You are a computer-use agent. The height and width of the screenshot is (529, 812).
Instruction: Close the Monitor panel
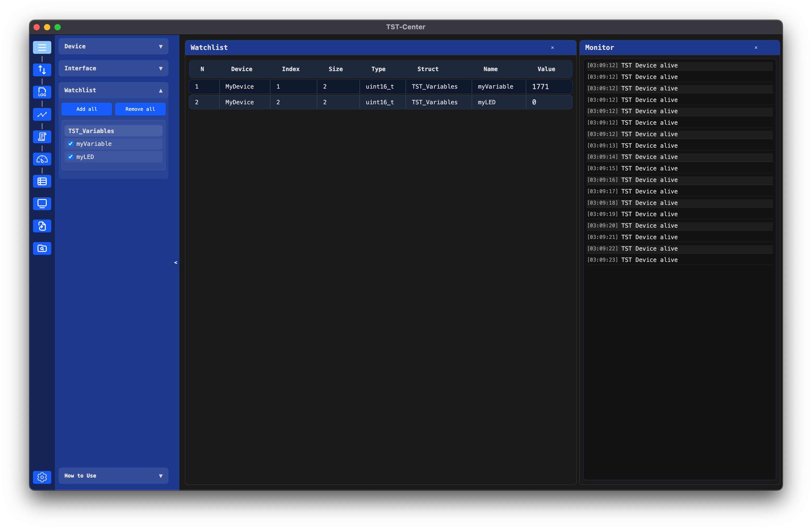coord(756,48)
